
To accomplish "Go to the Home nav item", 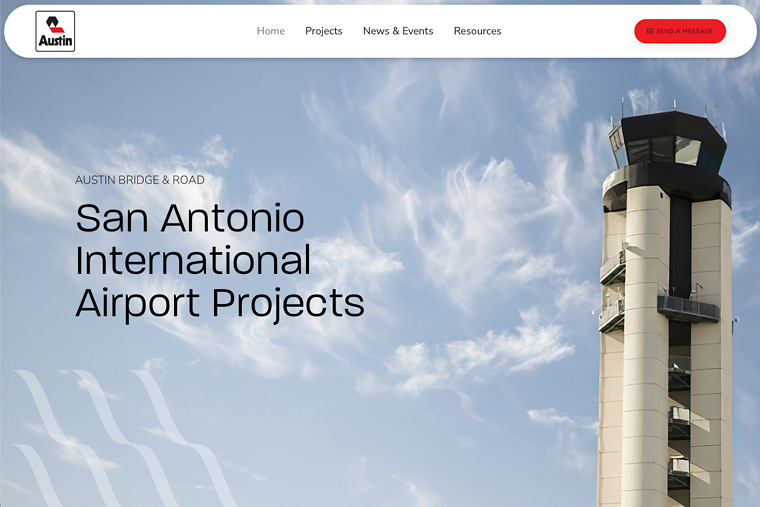I will tap(270, 31).
